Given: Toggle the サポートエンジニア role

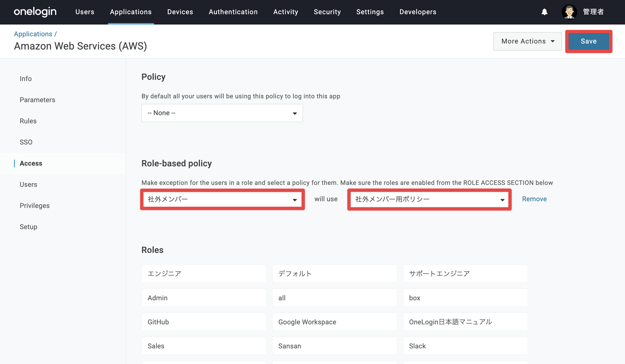Looking at the screenshot, I should point(465,274).
